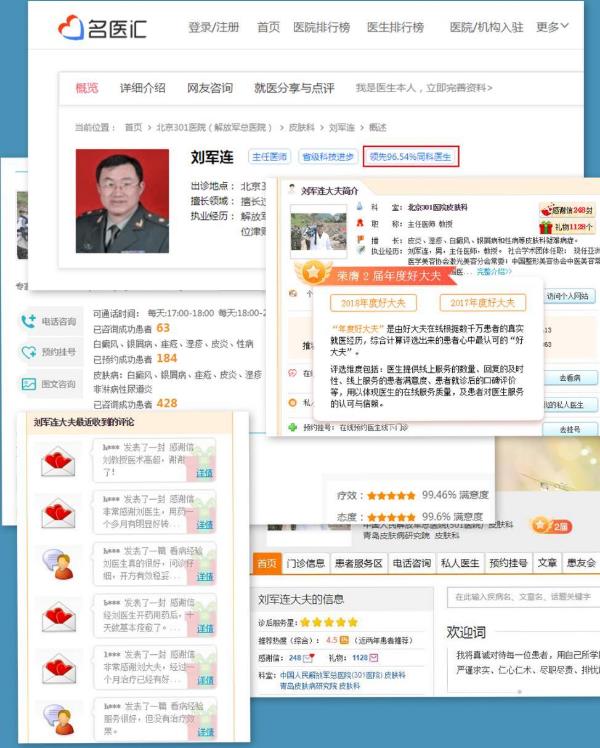Click the 省级科技进步 badge
The width and height of the screenshot is (600, 748).
[x=328, y=156]
